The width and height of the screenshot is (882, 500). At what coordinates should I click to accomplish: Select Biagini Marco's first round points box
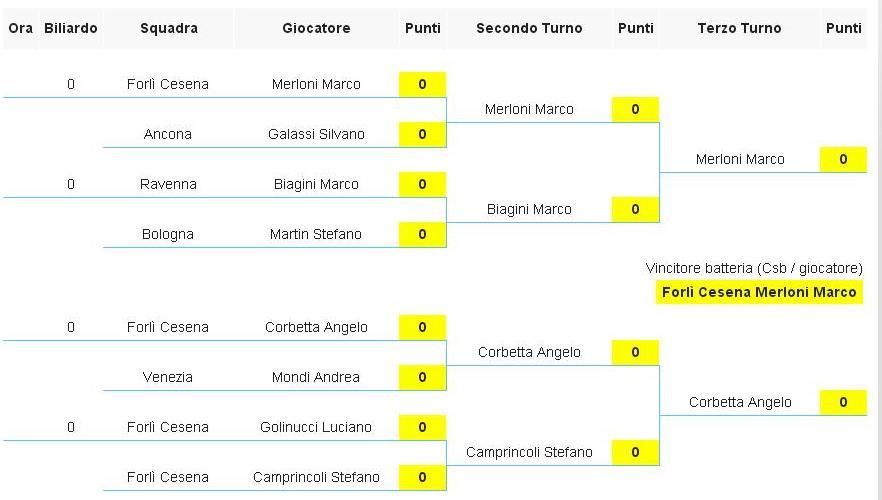pos(422,184)
